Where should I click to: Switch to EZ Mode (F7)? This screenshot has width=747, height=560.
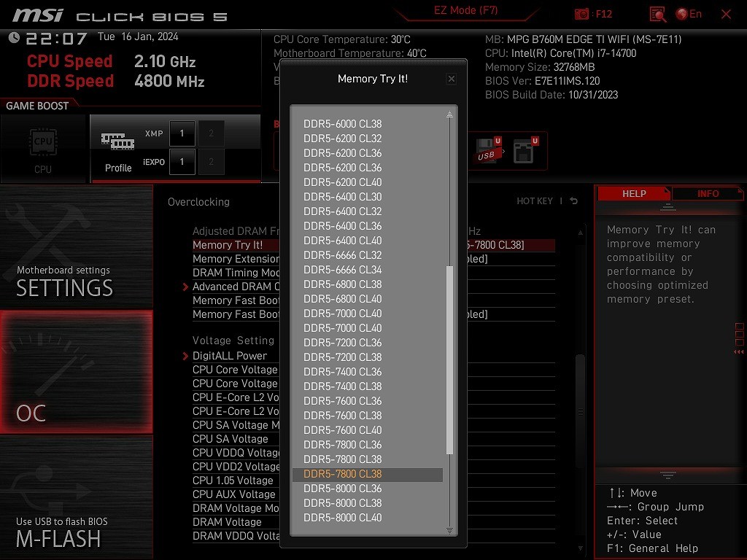[465, 10]
